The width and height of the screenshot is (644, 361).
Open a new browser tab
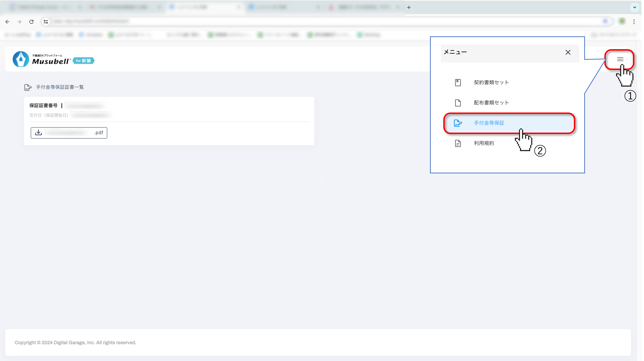click(409, 7)
